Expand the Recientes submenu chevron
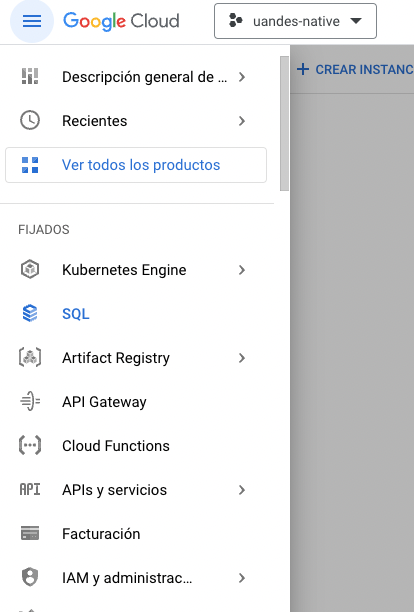The width and height of the screenshot is (414, 612). point(242,121)
